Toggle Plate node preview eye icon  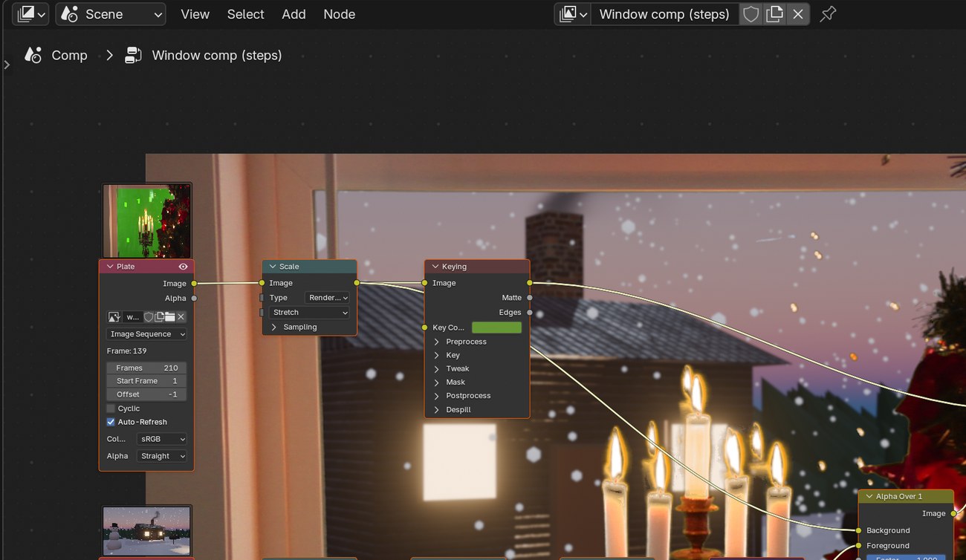(183, 267)
